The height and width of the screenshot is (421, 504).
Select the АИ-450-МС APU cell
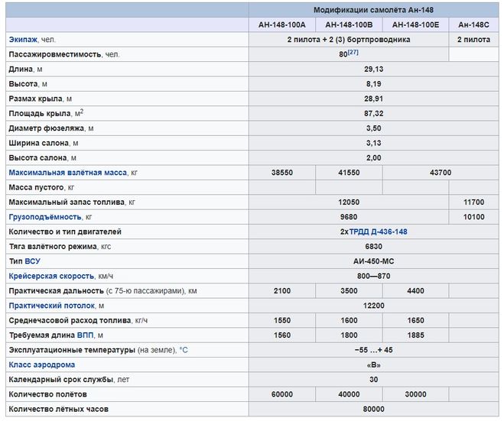373,261
